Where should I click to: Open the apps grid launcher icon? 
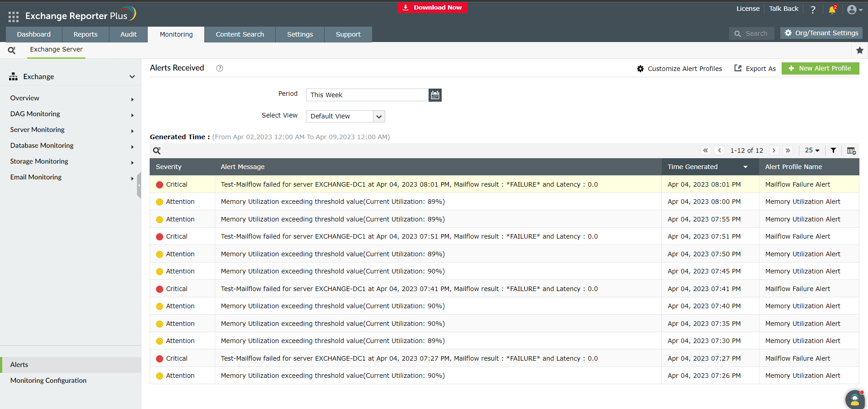[14, 17]
